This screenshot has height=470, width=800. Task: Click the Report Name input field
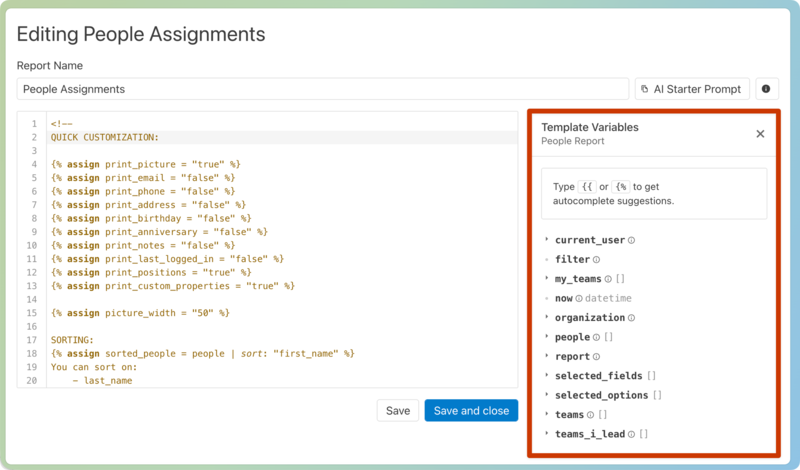[322, 89]
